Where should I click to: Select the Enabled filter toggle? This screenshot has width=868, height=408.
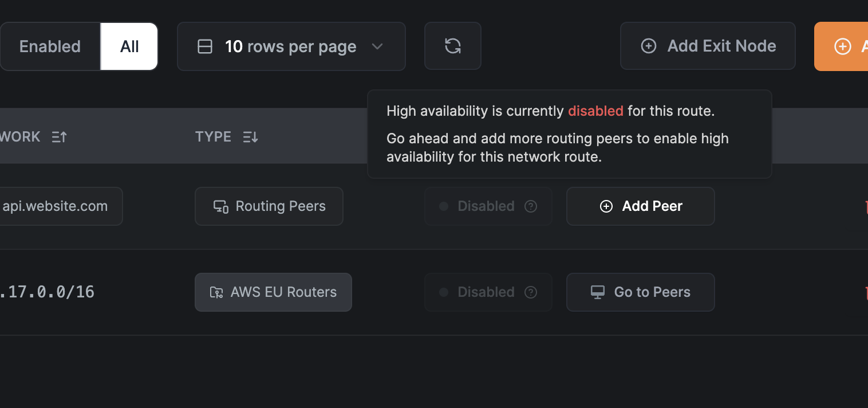tap(50, 46)
